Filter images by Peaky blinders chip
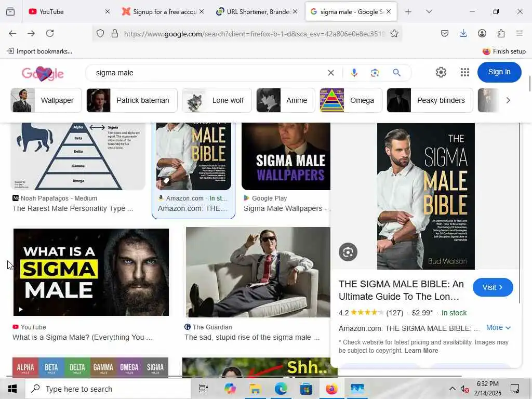Viewport: 532px width, 399px height. point(430,100)
